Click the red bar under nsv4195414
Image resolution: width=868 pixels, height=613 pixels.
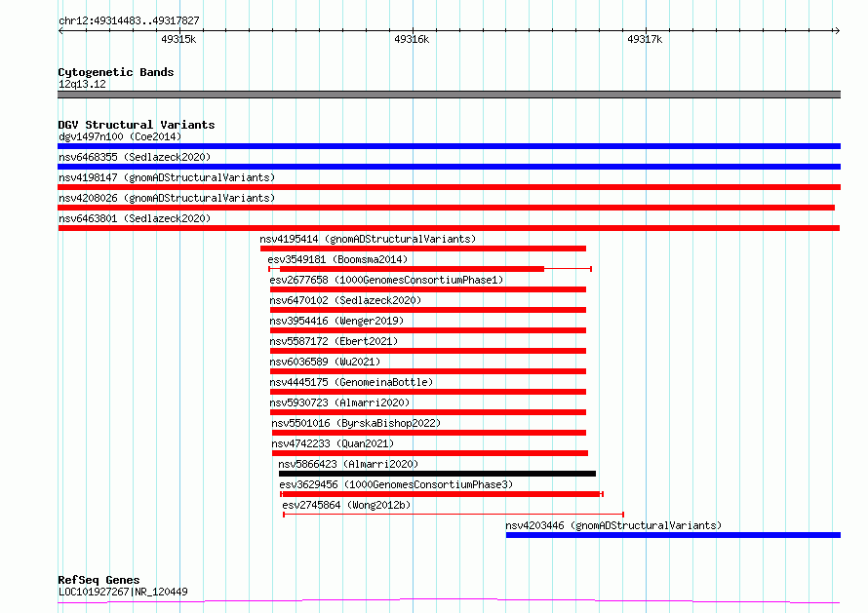click(x=423, y=249)
